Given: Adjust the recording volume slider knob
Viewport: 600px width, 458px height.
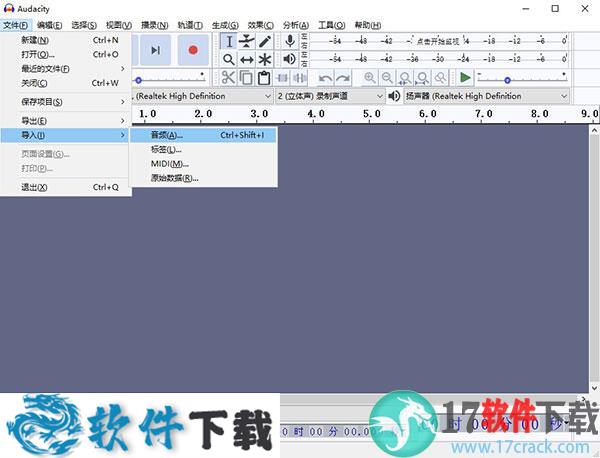Looking at the screenshot, I should coord(139,80).
